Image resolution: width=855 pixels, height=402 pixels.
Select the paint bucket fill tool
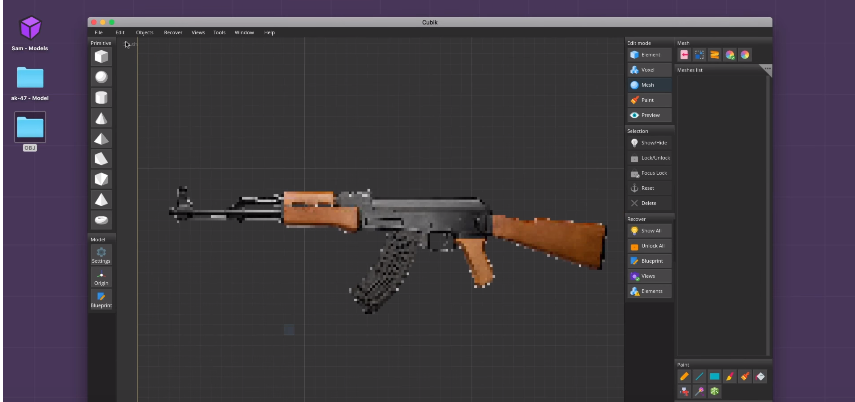click(x=761, y=376)
